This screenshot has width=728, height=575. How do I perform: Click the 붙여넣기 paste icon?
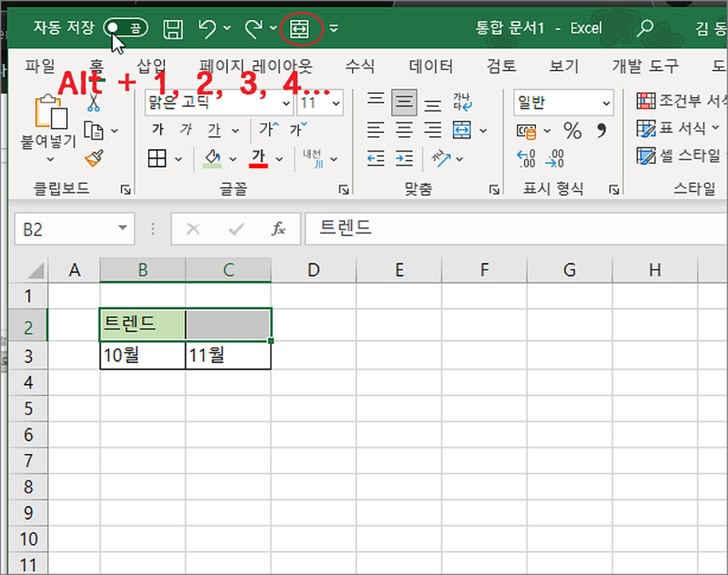tap(50, 112)
